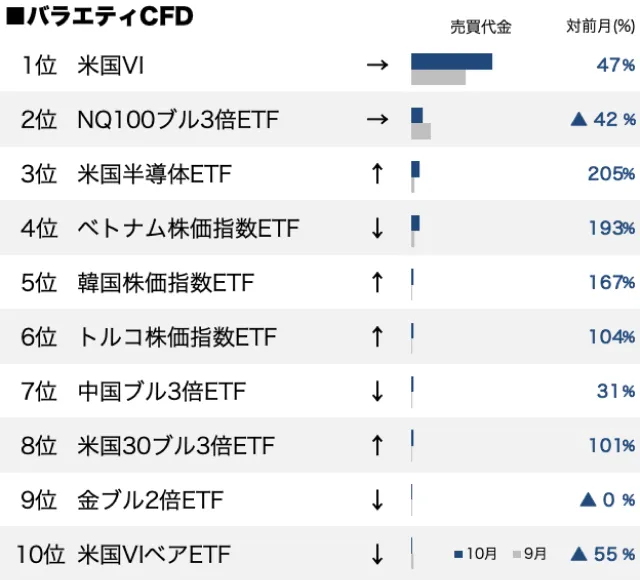
Task: Click the 売買代金 column header
Action: tap(480, 27)
